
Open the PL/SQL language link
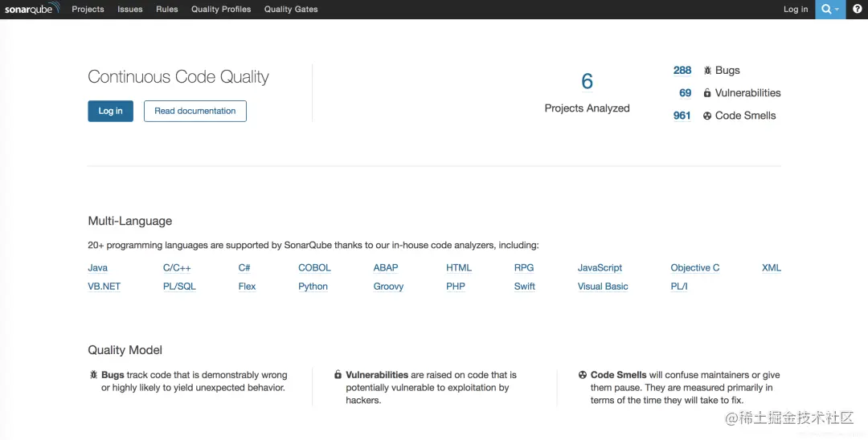point(178,287)
